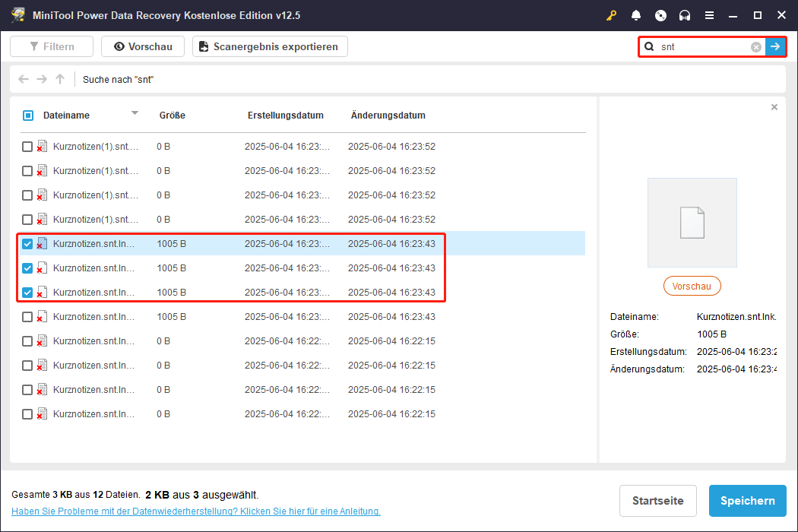Click the key register icon in title bar
This screenshot has height=532, width=798.
(x=611, y=15)
